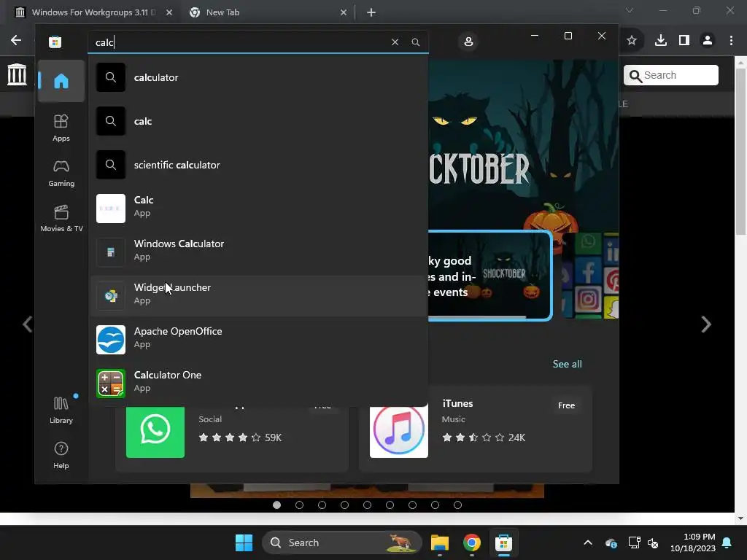The height and width of the screenshot is (560, 747).
Task: Open the Calc app result
Action: (258, 208)
